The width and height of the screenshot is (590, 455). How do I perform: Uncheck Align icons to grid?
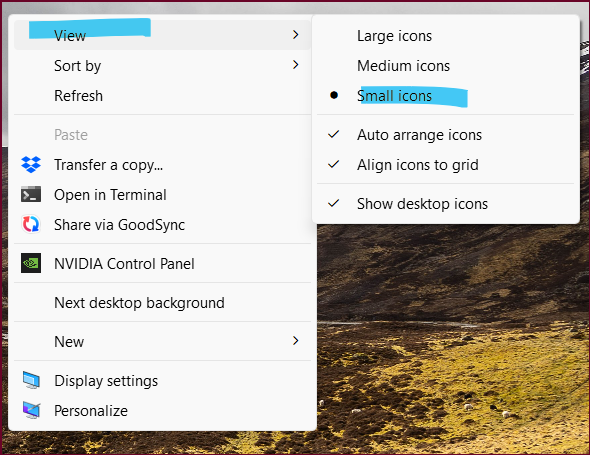(x=446, y=165)
